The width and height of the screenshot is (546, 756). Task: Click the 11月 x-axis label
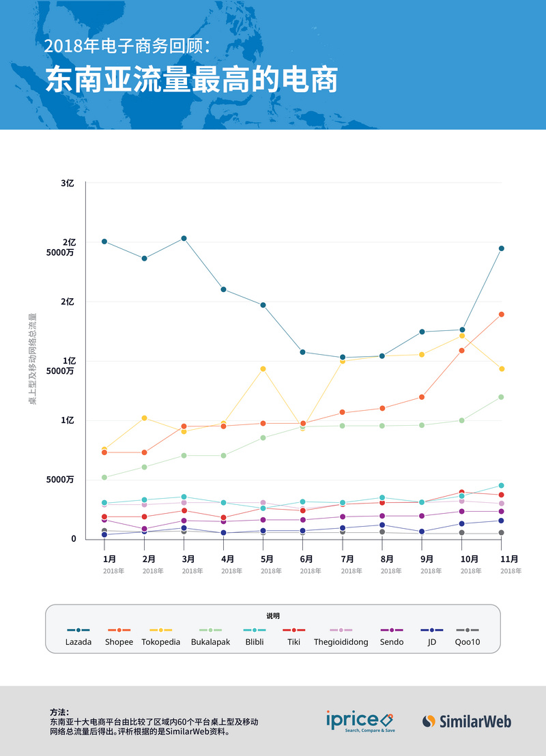pyautogui.click(x=509, y=559)
